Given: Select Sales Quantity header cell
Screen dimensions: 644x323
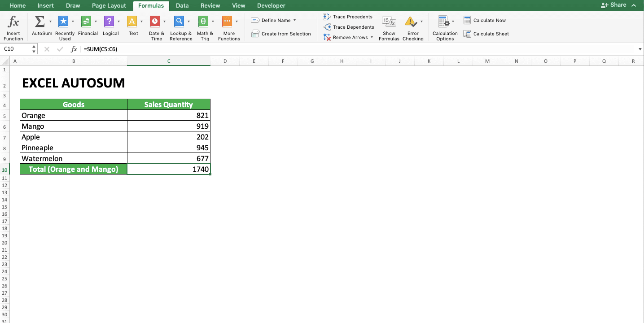Looking at the screenshot, I should pyautogui.click(x=169, y=105).
